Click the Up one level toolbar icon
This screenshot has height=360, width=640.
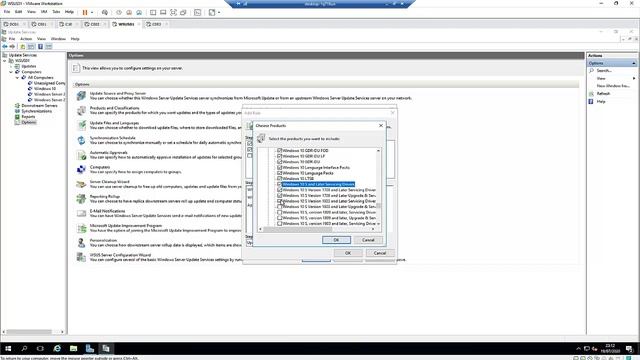click(x=23, y=47)
